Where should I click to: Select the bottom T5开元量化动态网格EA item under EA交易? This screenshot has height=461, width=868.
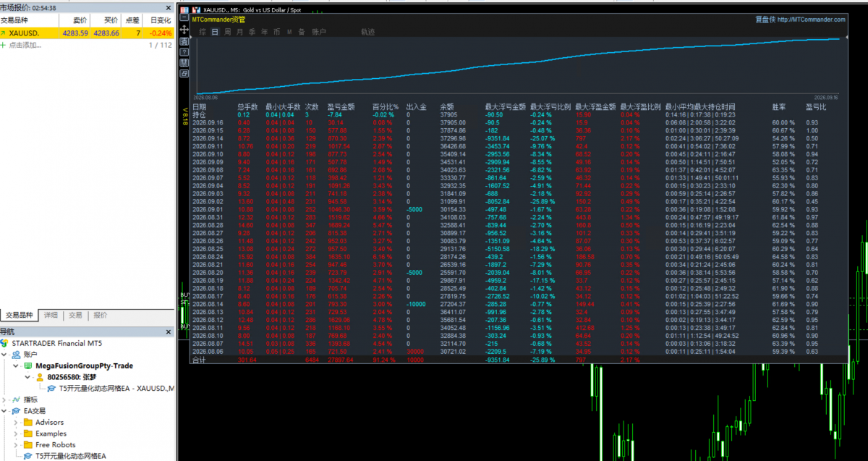pyautogui.click(x=71, y=456)
